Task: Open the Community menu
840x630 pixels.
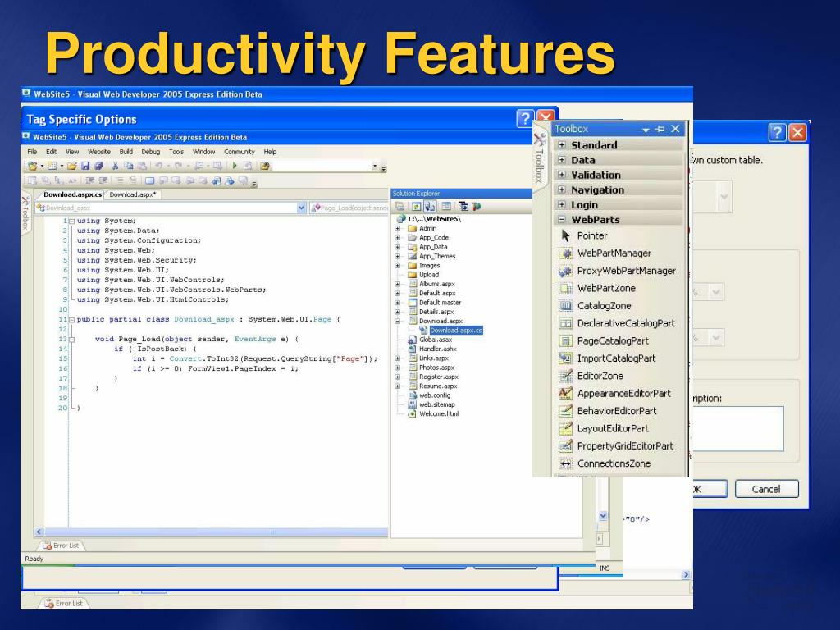Action: 239,152
